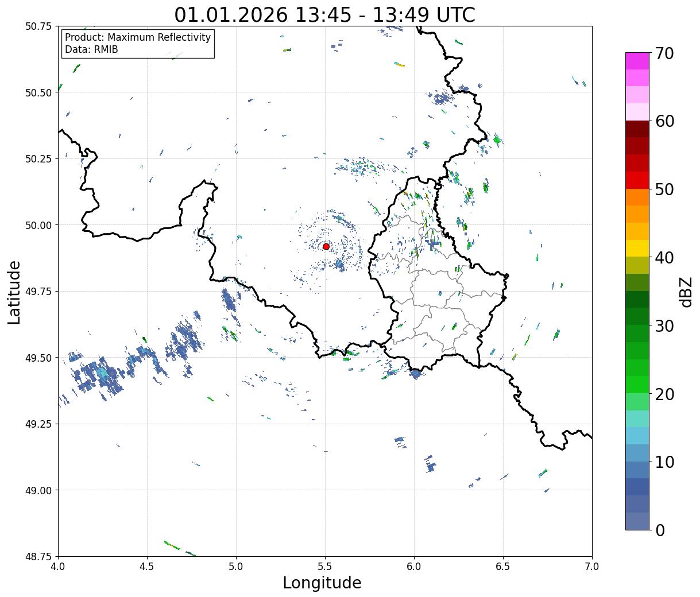Click the latitude tick label 49.25
The height and width of the screenshot is (597, 700).
pos(38,424)
